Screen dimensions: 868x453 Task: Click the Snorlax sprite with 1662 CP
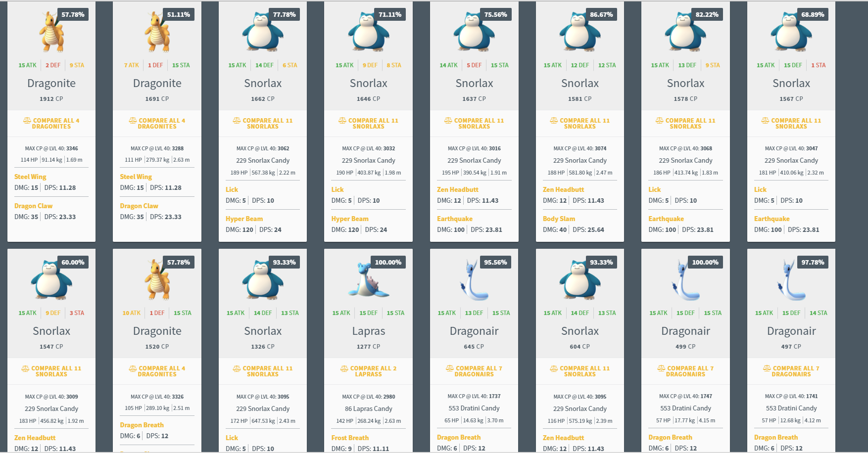click(263, 32)
